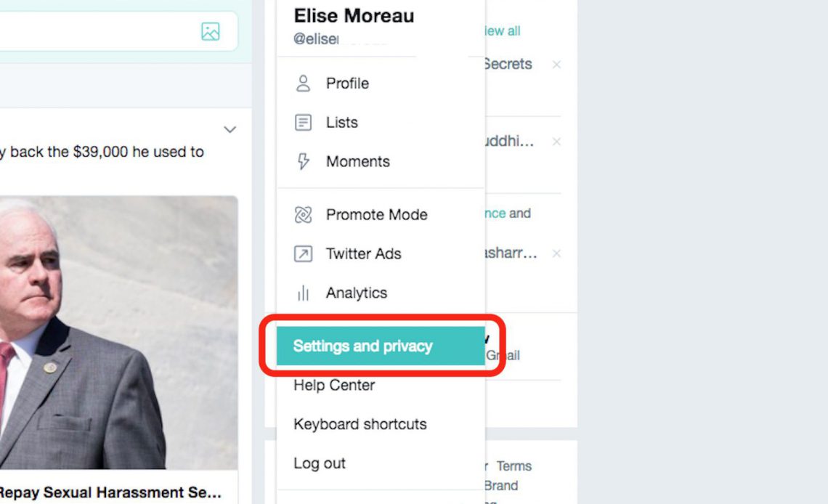The height and width of the screenshot is (504, 828).
Task: Click the Promote Mode icon
Action: coord(303,215)
